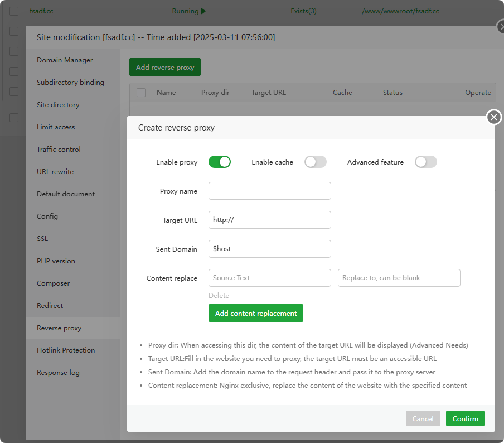Select the Hotlink Protection tab
Image resolution: width=504 pixels, height=443 pixels.
[66, 350]
